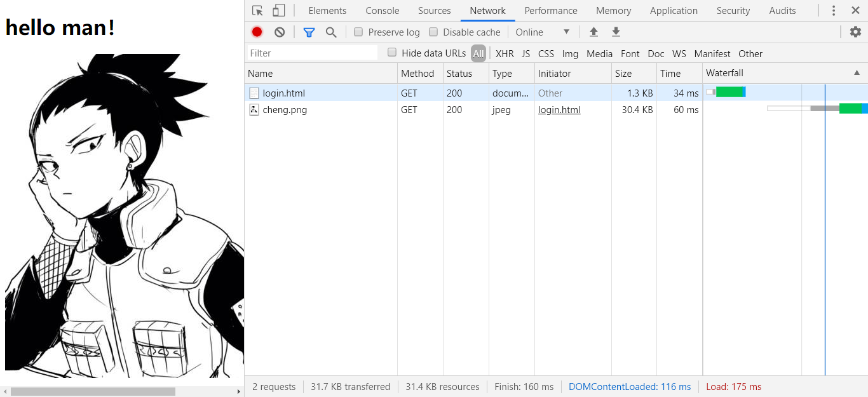Select the Network tab

487,11
